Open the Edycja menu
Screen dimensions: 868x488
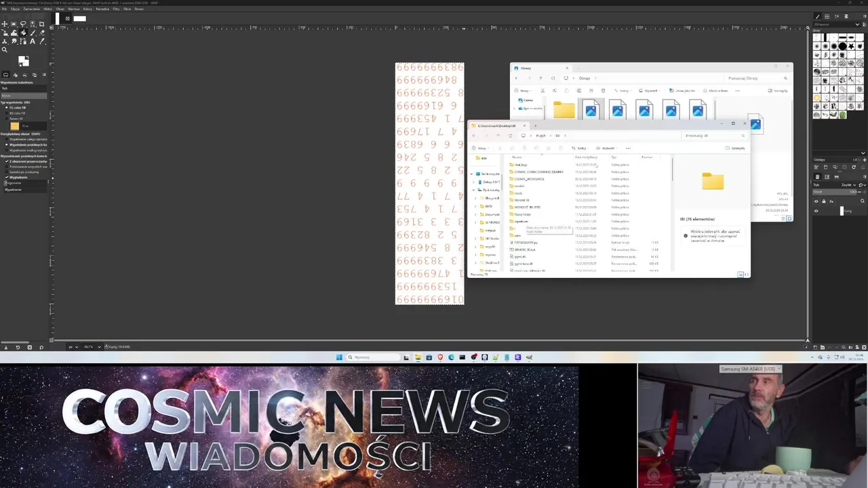pos(15,9)
